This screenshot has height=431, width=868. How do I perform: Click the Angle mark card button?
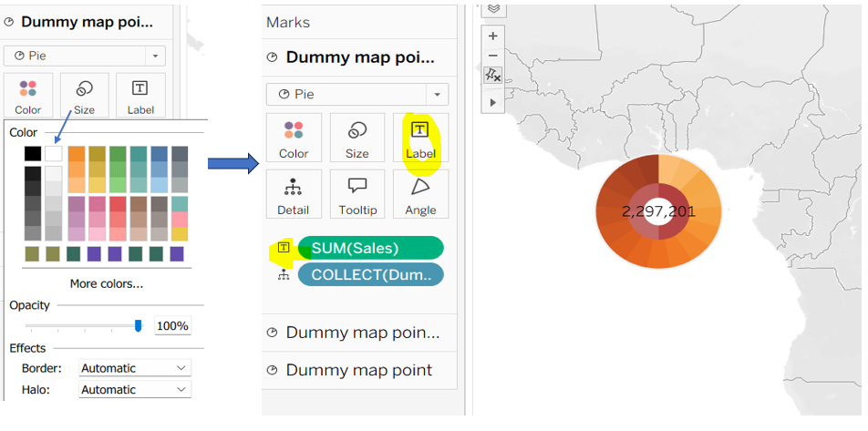(420, 193)
